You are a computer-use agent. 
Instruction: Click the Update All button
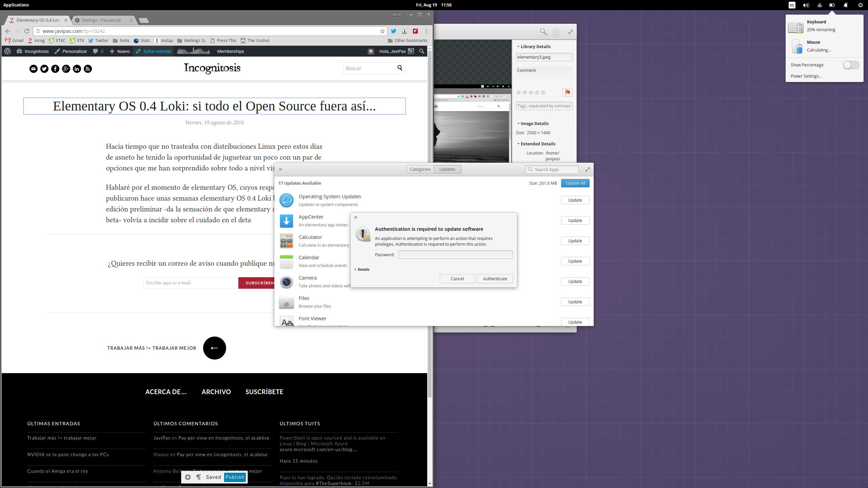(575, 183)
